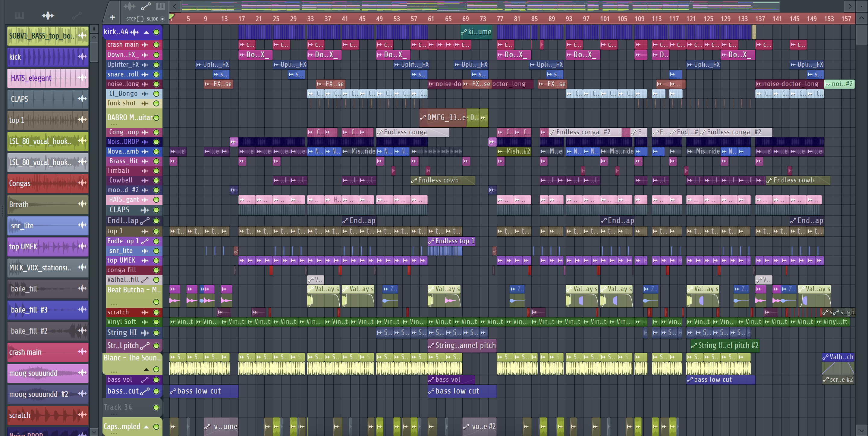
Task: Click waveform icon of SOBV1_BASS_top_bo clip
Action: click(x=82, y=35)
